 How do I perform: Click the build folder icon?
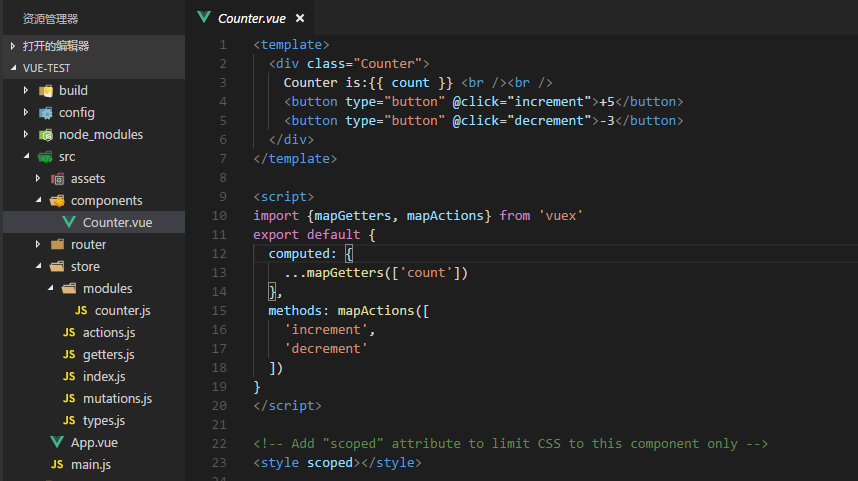point(46,90)
